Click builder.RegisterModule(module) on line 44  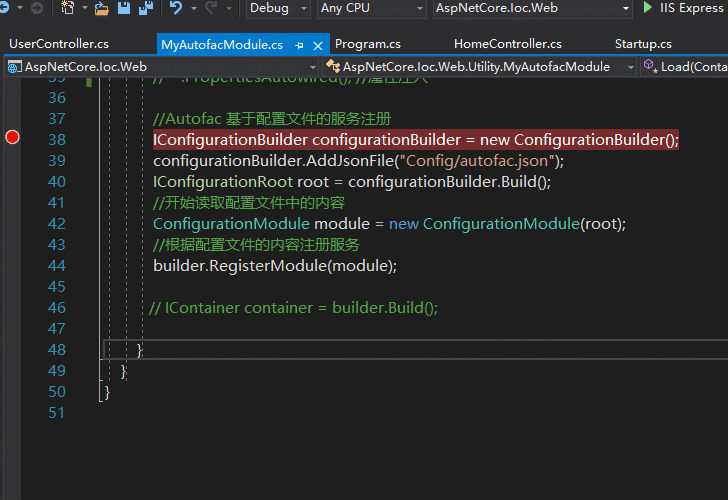point(275,266)
